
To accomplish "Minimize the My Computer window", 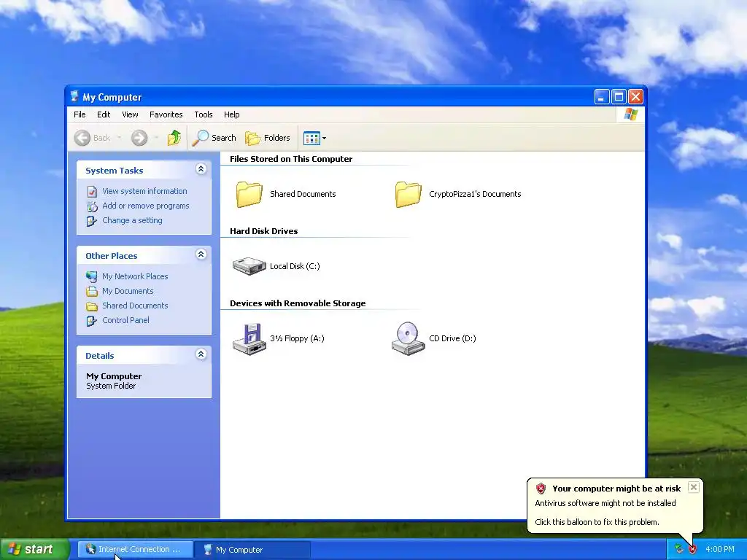I will point(602,97).
